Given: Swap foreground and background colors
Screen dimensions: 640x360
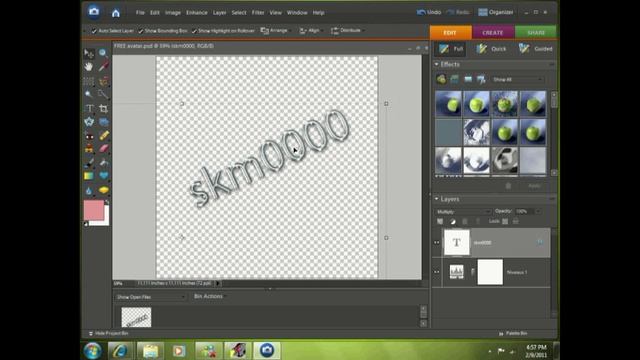Looking at the screenshot, I should (107, 202).
